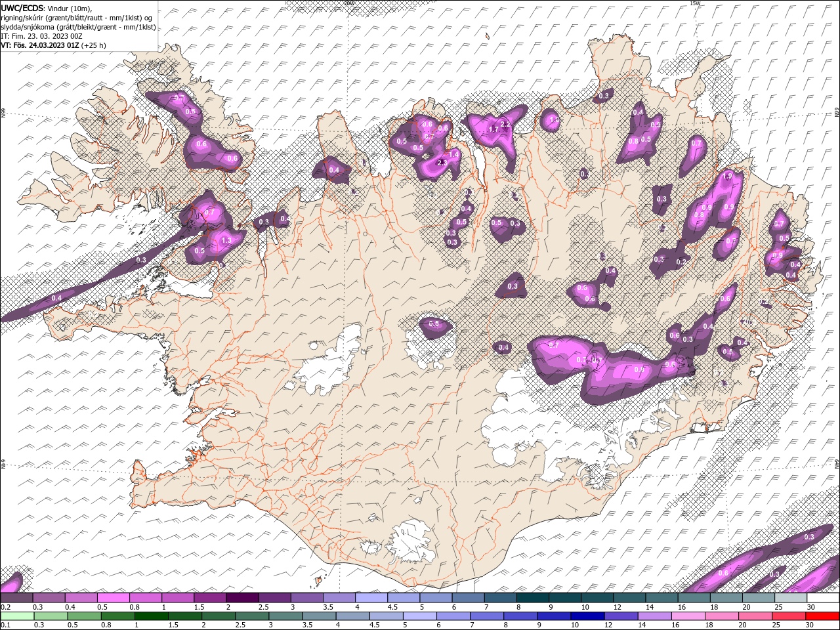Image resolution: width=840 pixels, height=630 pixels.
Task: Click the '1.3' precipitation value in the west
Action: click(226, 241)
